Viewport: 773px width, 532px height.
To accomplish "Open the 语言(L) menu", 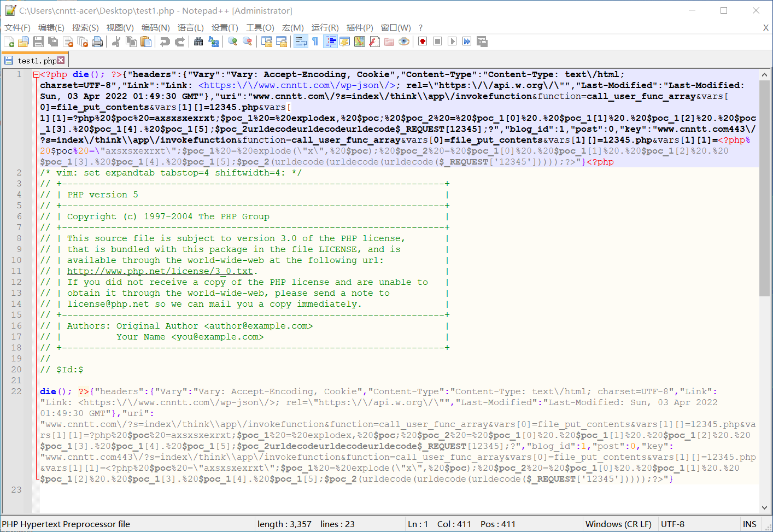I will click(191, 27).
